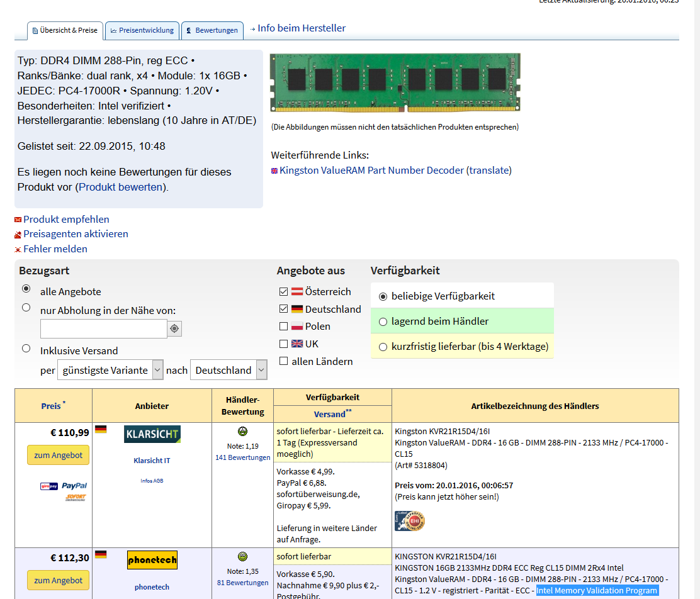The height and width of the screenshot is (599, 700).
Task: Click the price agent icon beside Preisagenten aktivieren
Action: click(18, 234)
